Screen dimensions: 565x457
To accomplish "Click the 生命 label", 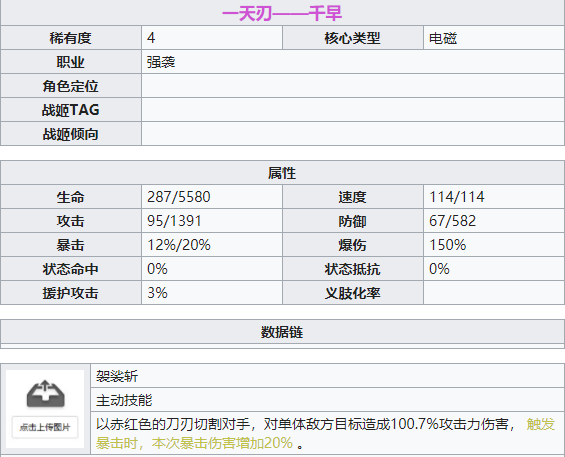I will [71, 197].
